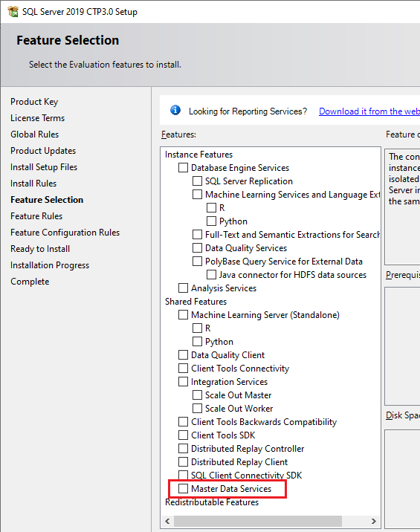
Task: Click the bold Feature Selection step in sidebar
Action: point(47,199)
